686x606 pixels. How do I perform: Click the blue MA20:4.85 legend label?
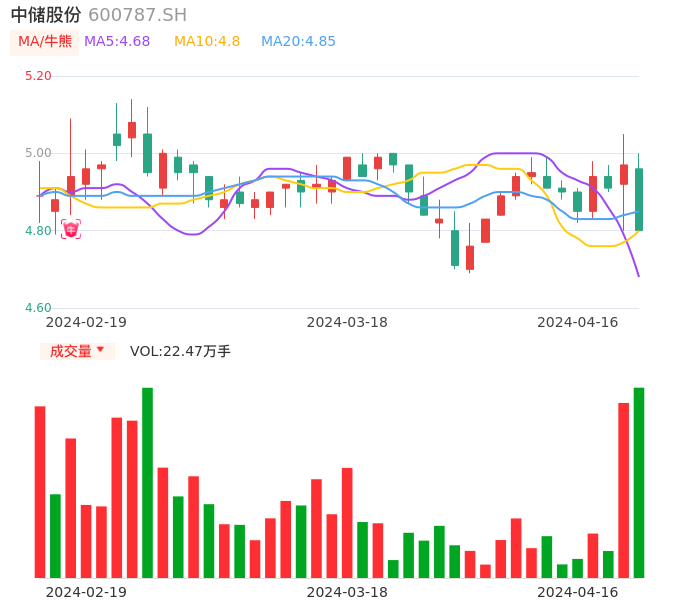pyautogui.click(x=298, y=42)
